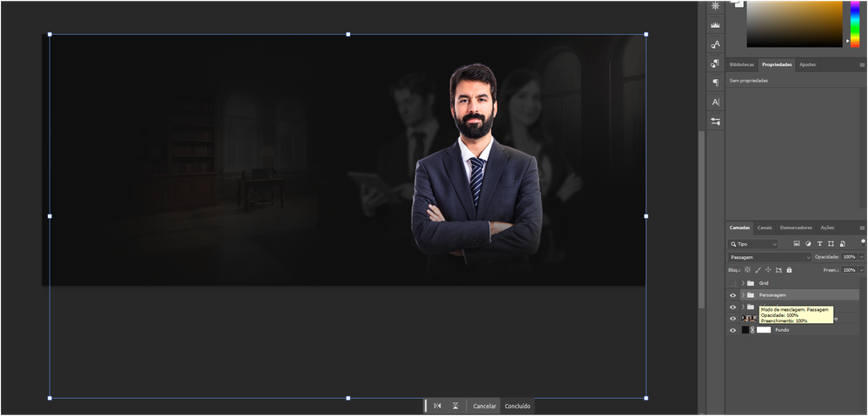Confirm the transform with Concluído

(x=517, y=406)
